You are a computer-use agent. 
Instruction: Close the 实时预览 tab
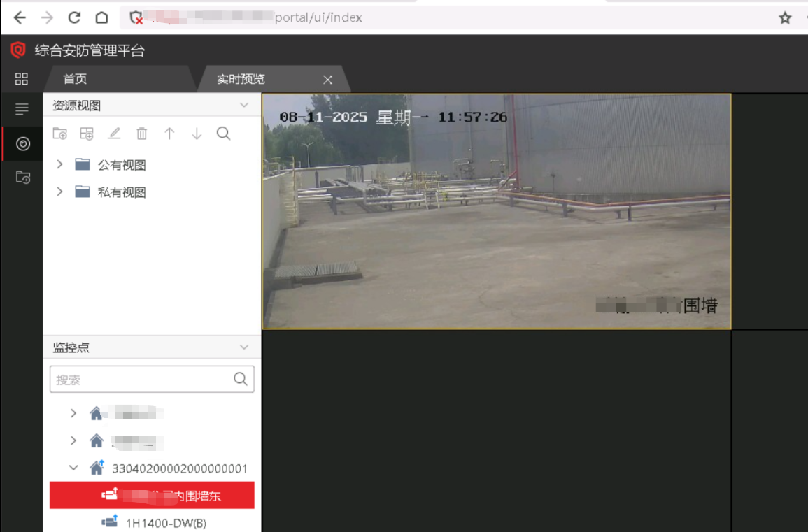(327, 80)
